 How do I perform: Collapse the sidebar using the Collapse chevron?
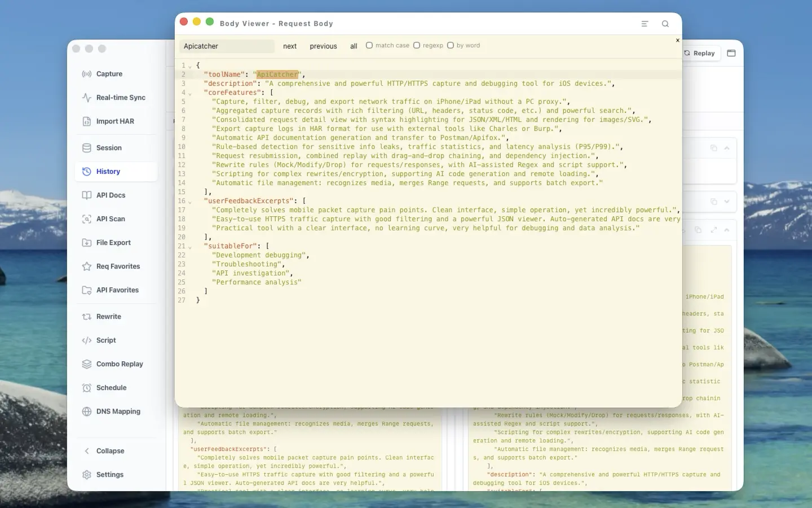pyautogui.click(x=87, y=451)
